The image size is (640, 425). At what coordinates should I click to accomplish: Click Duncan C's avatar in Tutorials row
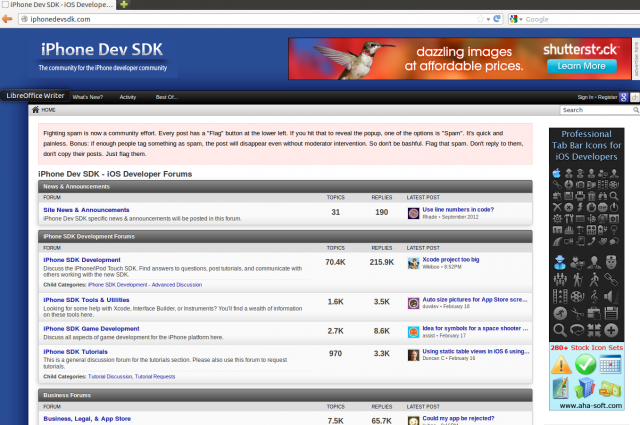click(x=413, y=355)
